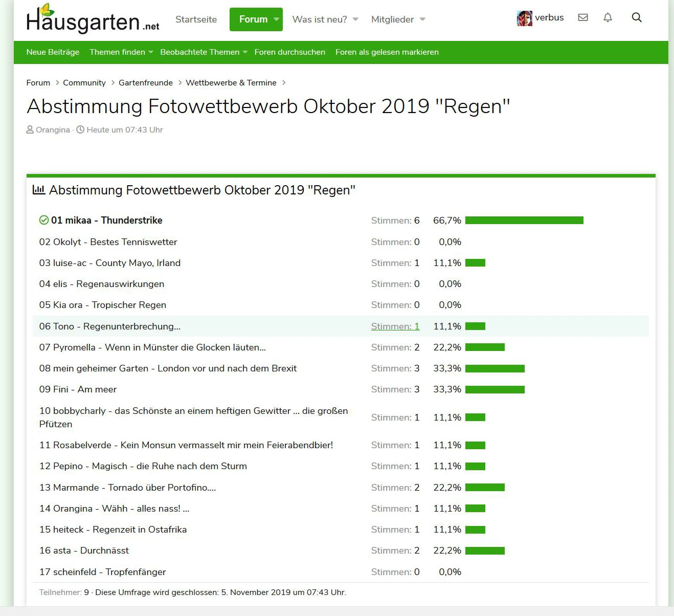Go to Startseite
The image size is (674, 616).
196,19
